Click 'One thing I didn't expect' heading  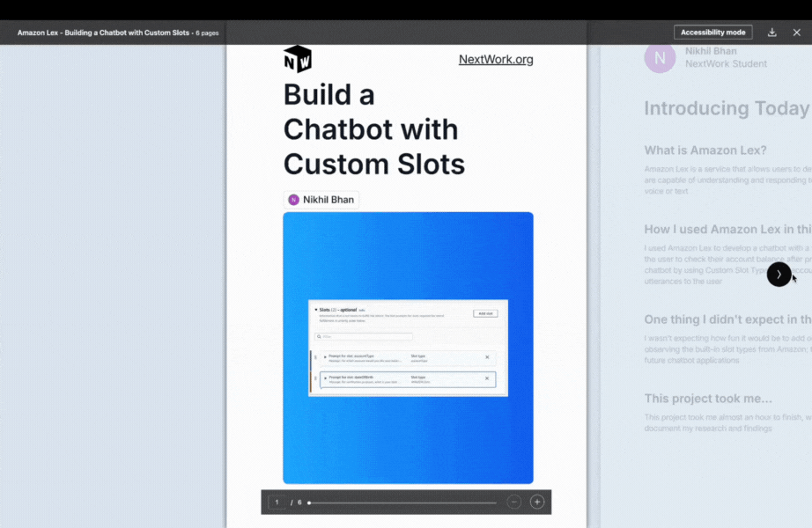pos(727,319)
